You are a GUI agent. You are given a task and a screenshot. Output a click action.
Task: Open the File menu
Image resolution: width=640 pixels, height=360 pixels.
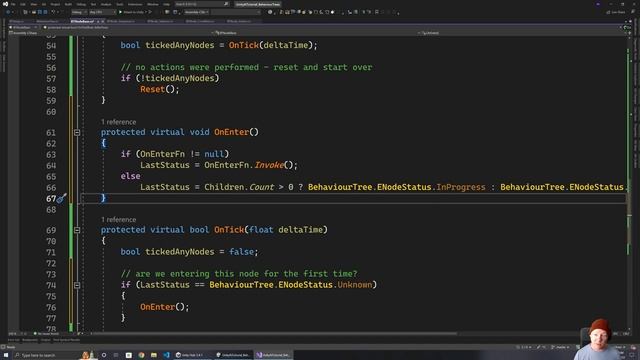(13, 4)
